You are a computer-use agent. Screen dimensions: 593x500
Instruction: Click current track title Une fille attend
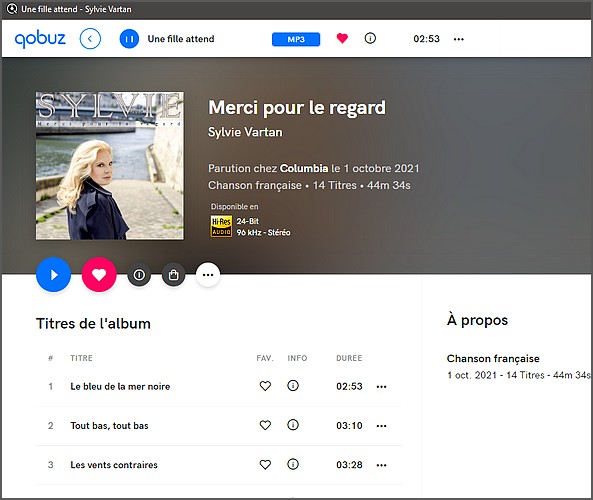click(181, 39)
